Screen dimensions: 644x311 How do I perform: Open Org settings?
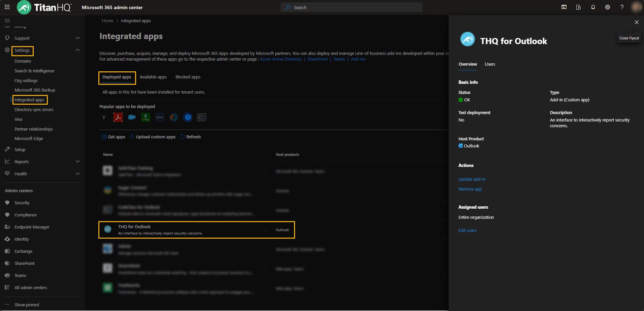coord(26,81)
